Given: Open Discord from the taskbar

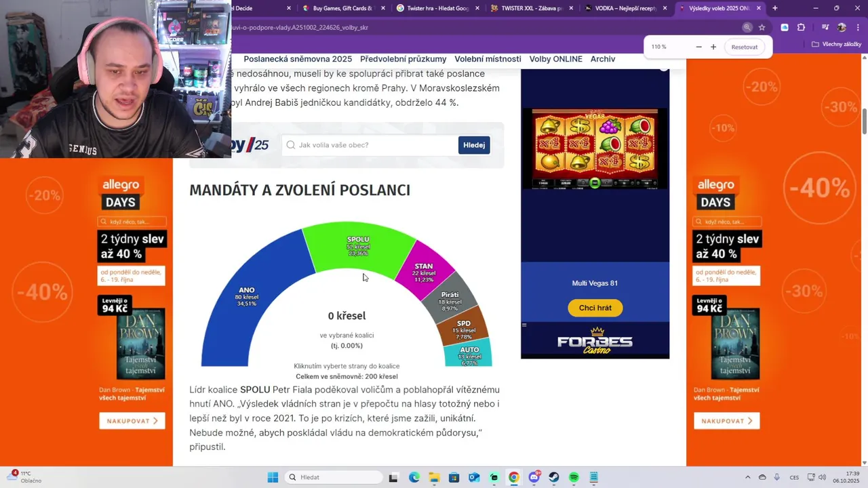Looking at the screenshot, I should click(x=534, y=477).
